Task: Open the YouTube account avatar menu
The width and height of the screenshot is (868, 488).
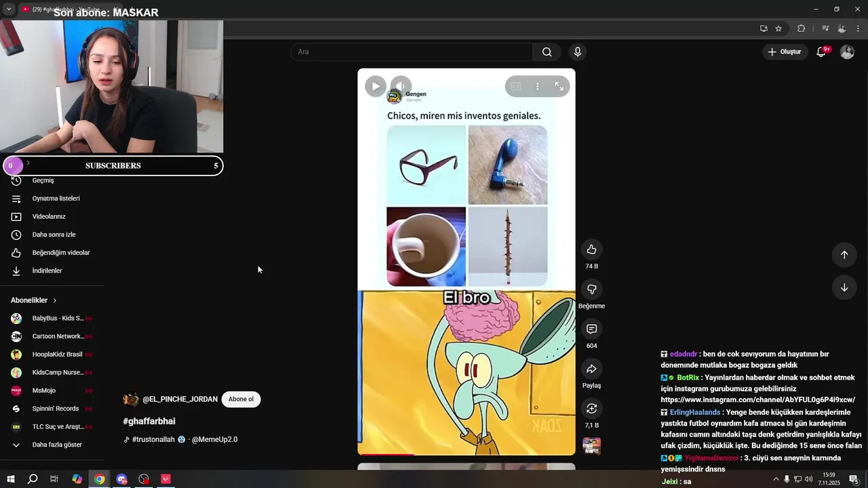Action: click(x=847, y=52)
